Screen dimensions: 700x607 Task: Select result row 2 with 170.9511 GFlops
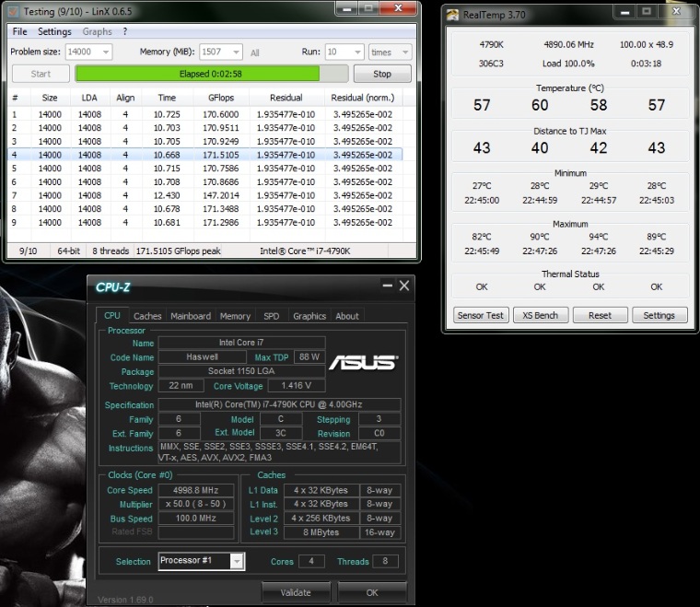pos(204,128)
